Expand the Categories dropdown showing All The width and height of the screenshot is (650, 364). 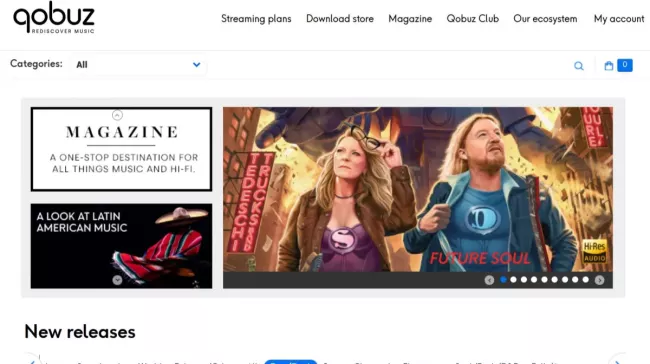138,65
